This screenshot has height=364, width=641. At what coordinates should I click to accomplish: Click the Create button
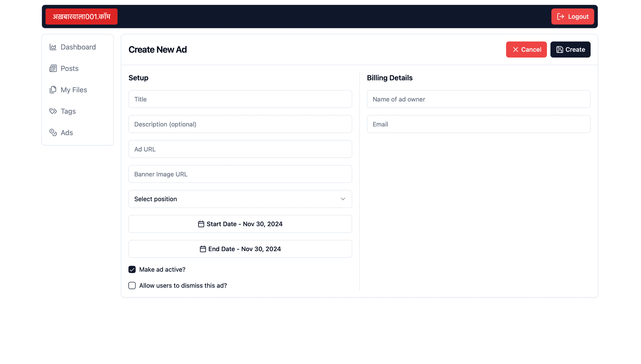[x=570, y=49]
